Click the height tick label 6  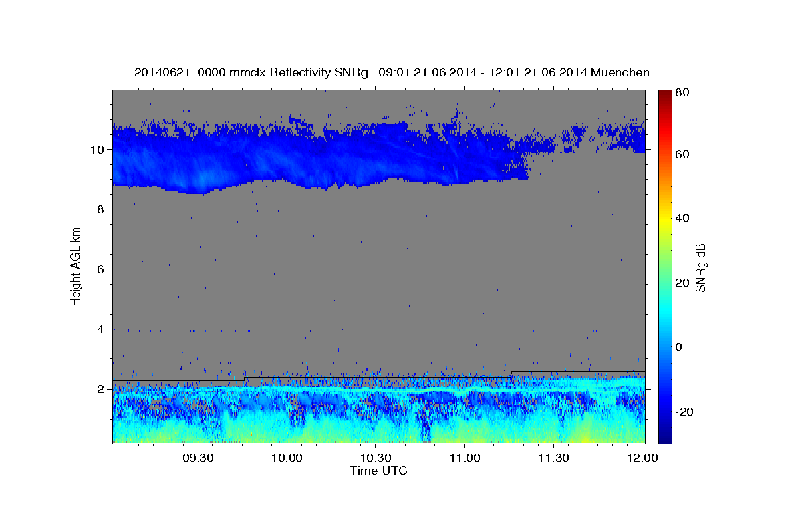[101, 269]
